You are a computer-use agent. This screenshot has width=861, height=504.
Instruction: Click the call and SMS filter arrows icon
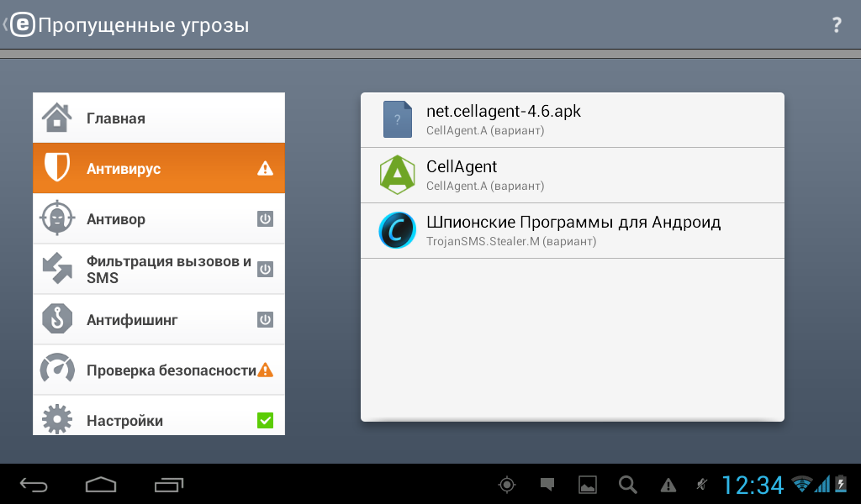[x=57, y=268]
